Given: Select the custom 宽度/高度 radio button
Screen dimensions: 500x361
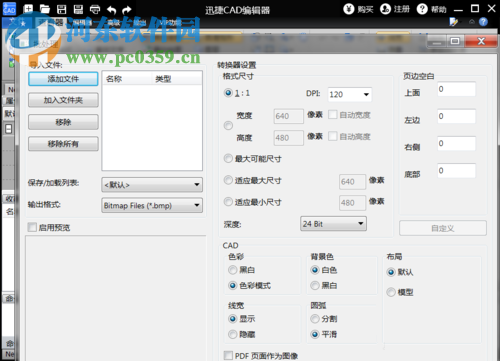Looking at the screenshot, I should [x=228, y=126].
